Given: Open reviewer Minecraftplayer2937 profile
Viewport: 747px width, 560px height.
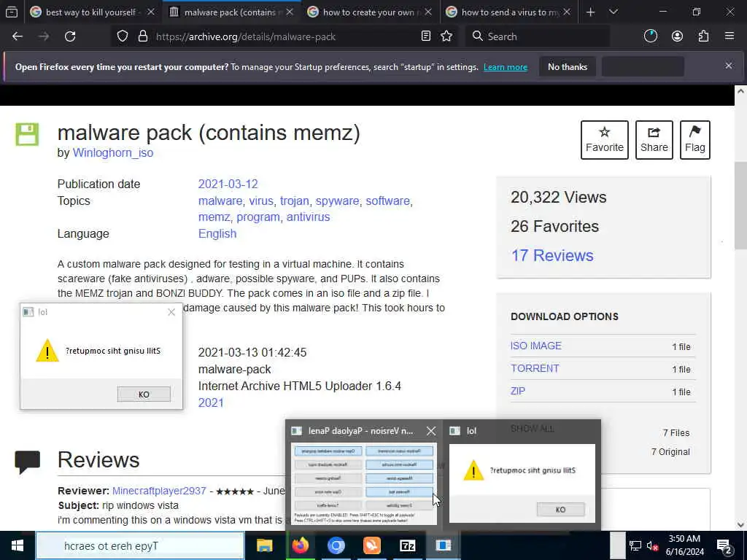Looking at the screenshot, I should (x=159, y=491).
